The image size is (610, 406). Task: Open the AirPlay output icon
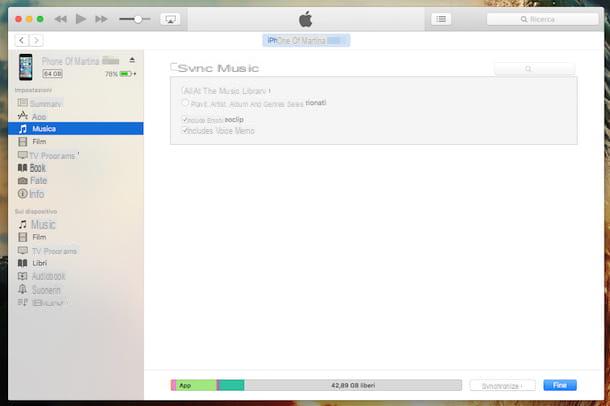pyautogui.click(x=170, y=19)
